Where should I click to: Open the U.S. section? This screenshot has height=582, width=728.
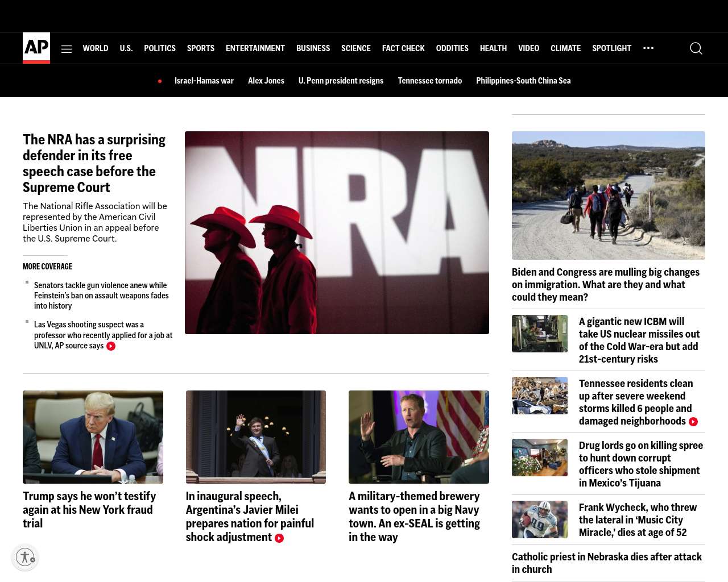[126, 48]
